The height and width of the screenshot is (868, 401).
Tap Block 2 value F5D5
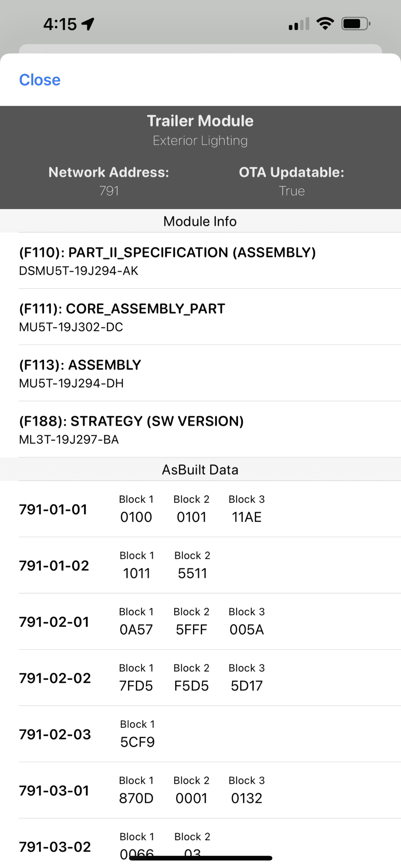(x=191, y=686)
